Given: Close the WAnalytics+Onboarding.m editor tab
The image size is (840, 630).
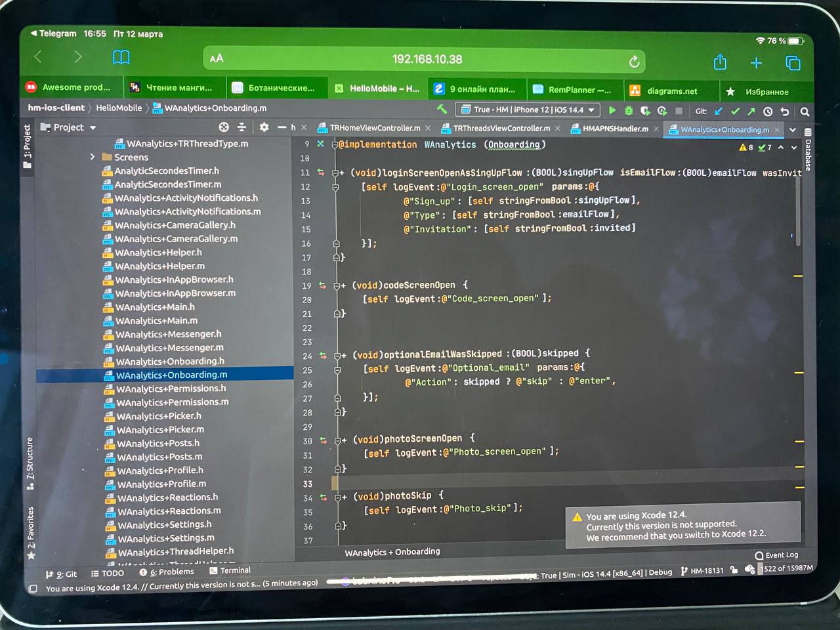Looking at the screenshot, I should pyautogui.click(x=777, y=130).
